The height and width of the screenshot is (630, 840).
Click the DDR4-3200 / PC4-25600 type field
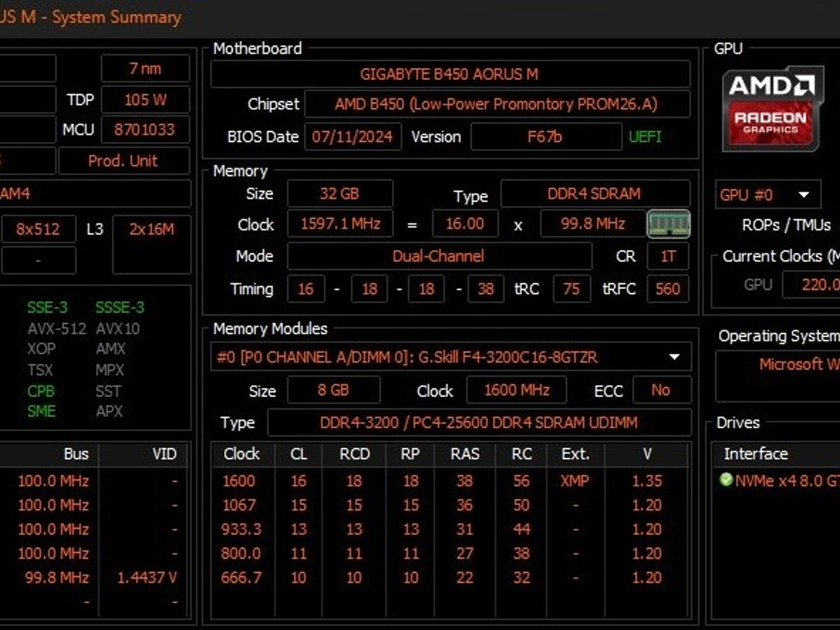(479, 422)
